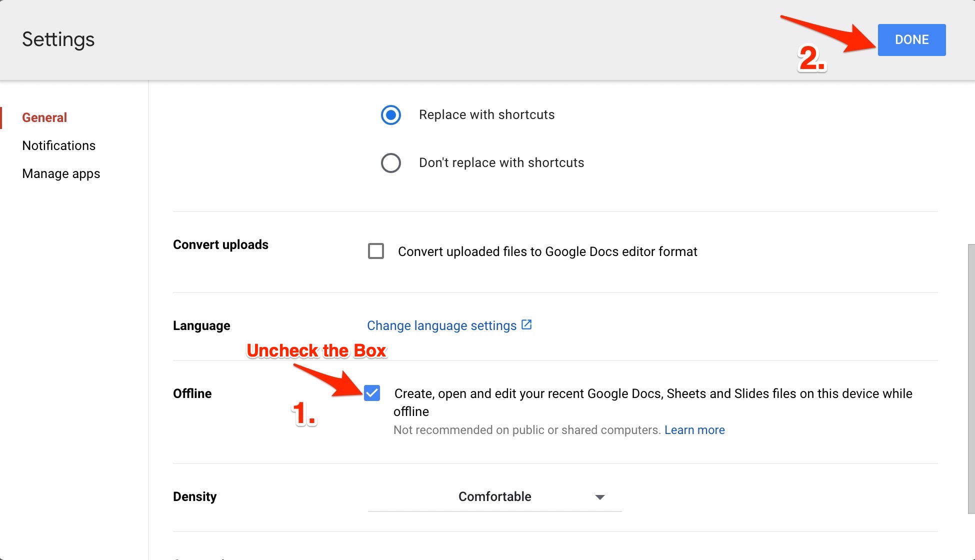Select the General settings section
This screenshot has height=560, width=975.
[44, 117]
